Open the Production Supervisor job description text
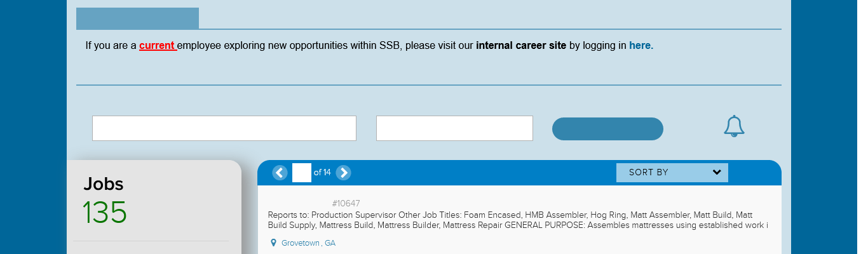Viewport: 868px width, 254px height. pyautogui.click(x=517, y=220)
